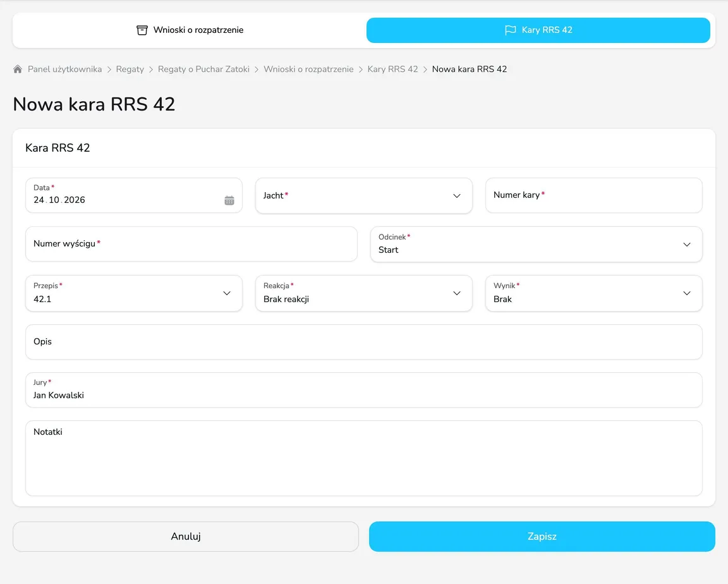Screen dimensions: 728x584
Task: Switch to Wnioski o rozpatrzenie tab
Action: [x=190, y=30]
